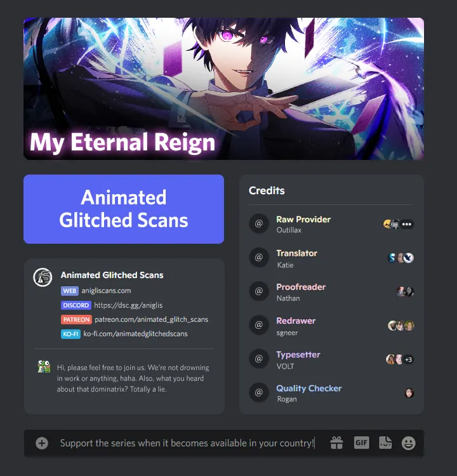457x476 pixels.
Task: Click the Quality Checker member avatar
Action: tap(409, 393)
